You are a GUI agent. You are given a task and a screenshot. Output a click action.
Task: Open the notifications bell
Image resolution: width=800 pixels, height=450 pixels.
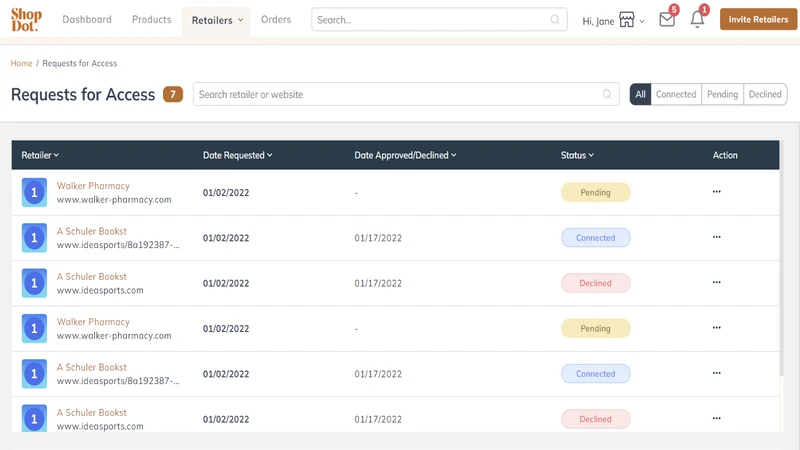tap(697, 20)
